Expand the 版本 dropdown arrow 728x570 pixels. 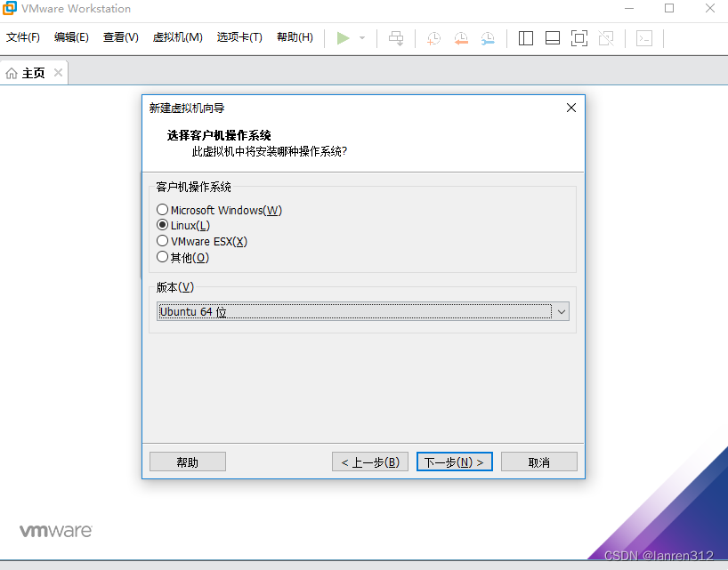(562, 311)
